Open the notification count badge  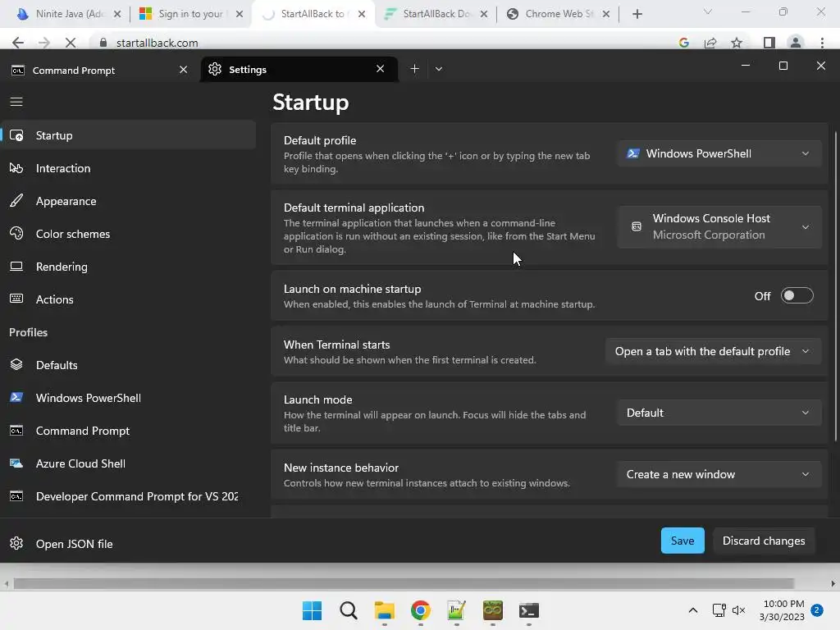point(817,610)
